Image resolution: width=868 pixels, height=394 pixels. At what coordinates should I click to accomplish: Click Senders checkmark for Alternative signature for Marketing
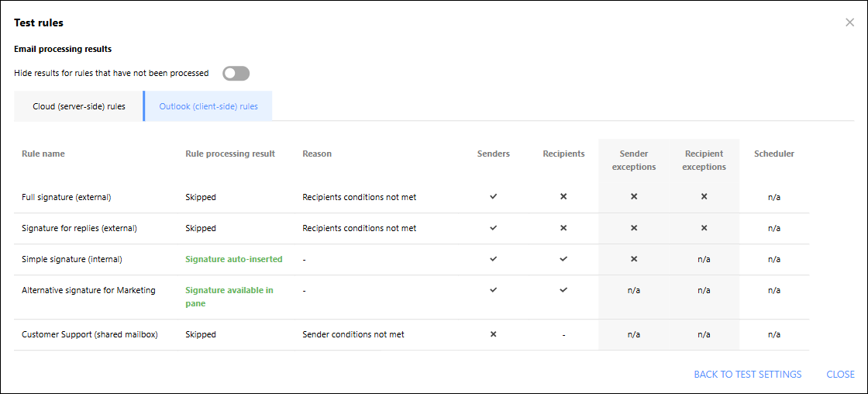[493, 290]
